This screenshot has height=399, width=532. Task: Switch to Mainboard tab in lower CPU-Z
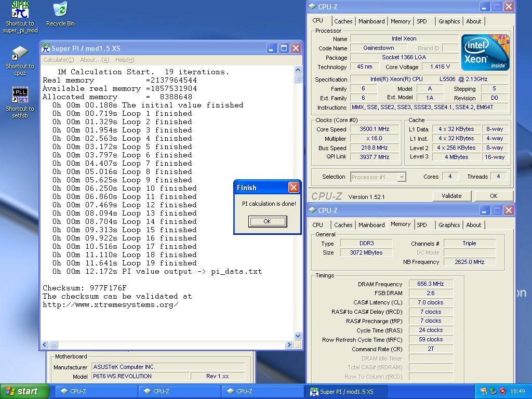(371, 225)
